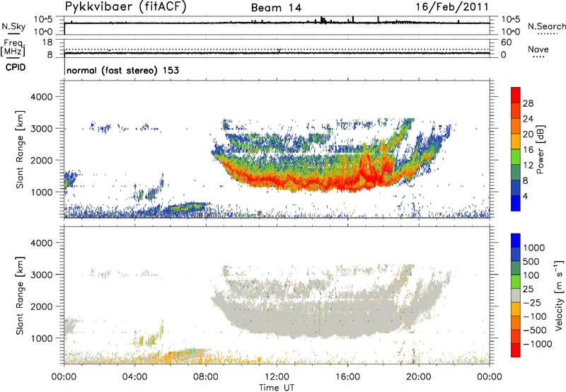Click the 'N.Sky' legend label
This screenshot has height=392, width=566.
click(13, 26)
